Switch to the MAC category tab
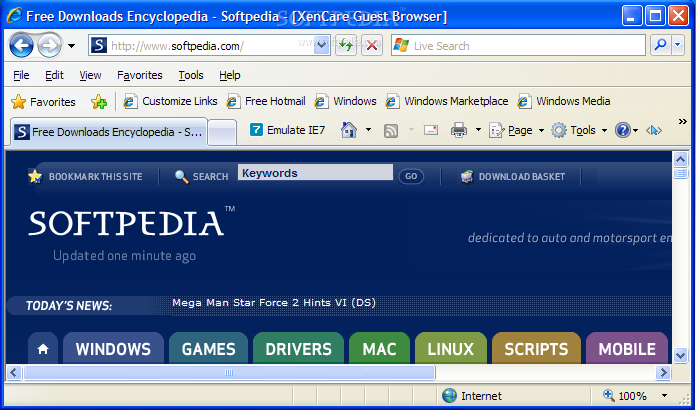Screen dimensions: 696x410 point(380,348)
